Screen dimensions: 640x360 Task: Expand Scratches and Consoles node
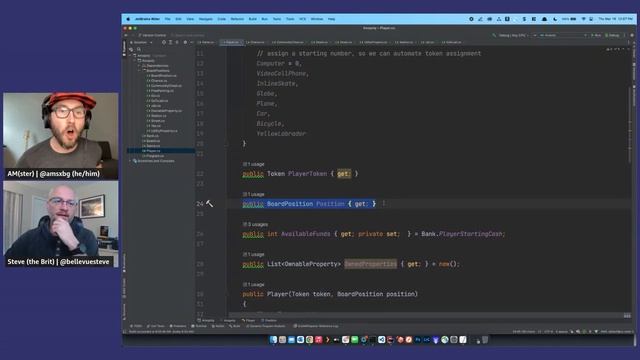coord(131,161)
